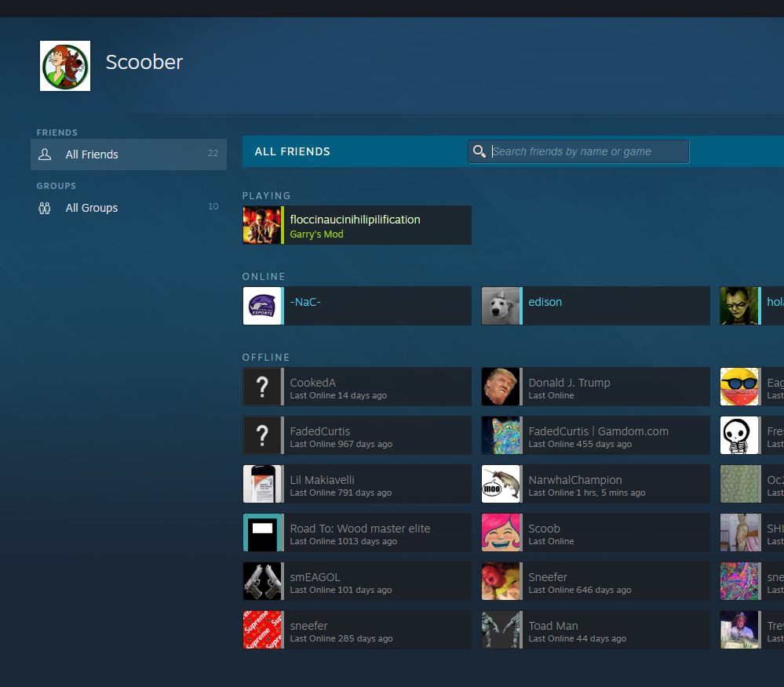Click Toad Man last online 44 days text
Viewport: 784px width, 687px height.
[x=577, y=638]
